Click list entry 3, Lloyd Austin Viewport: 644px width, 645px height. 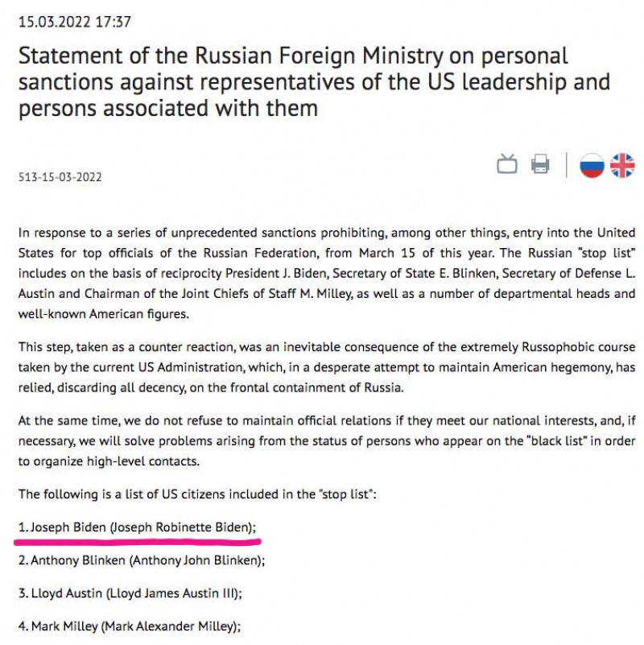click(x=130, y=593)
